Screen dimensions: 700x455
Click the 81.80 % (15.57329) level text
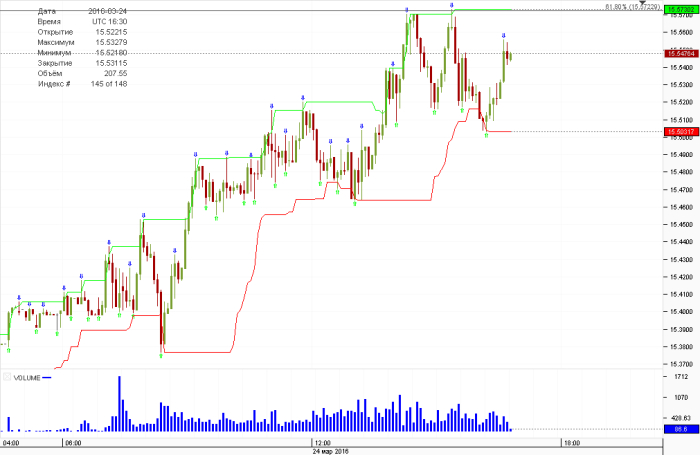(x=632, y=7)
